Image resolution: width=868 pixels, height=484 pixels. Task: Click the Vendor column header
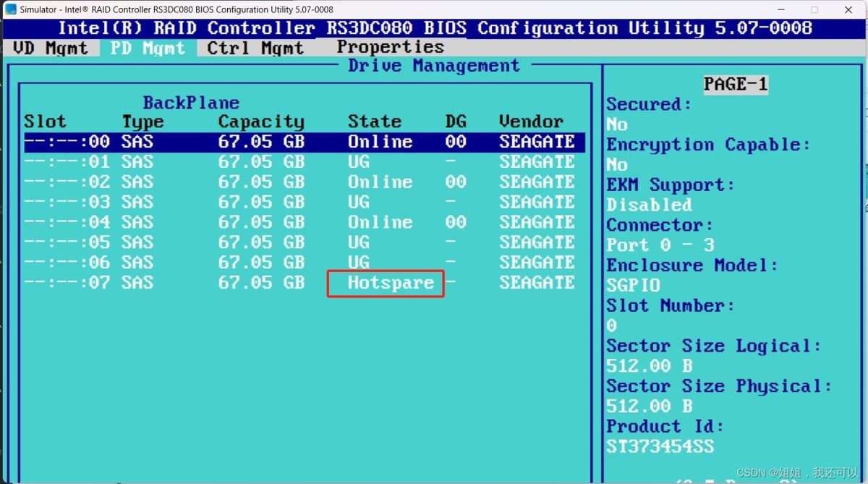coord(531,122)
